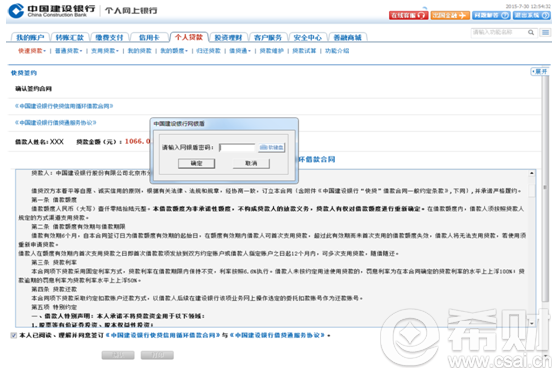This screenshot has height=368, width=552.
Task: Expand the 快速贷款 submenu dropdown
Action: coord(32,51)
